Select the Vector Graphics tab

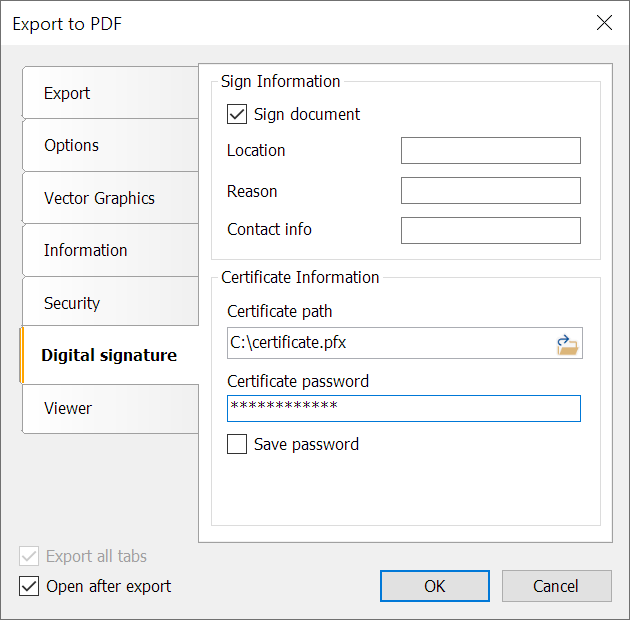[110, 198]
